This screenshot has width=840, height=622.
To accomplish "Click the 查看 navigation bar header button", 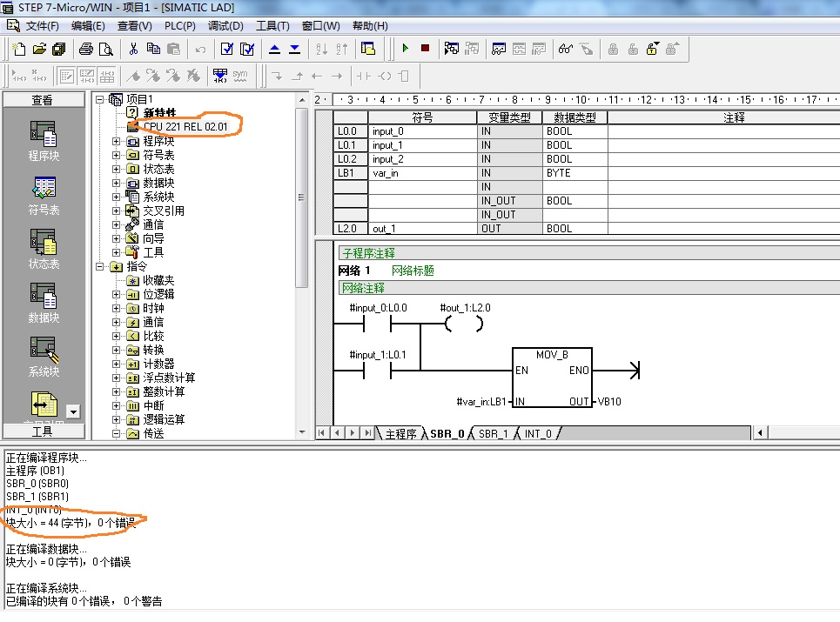I will click(x=44, y=99).
